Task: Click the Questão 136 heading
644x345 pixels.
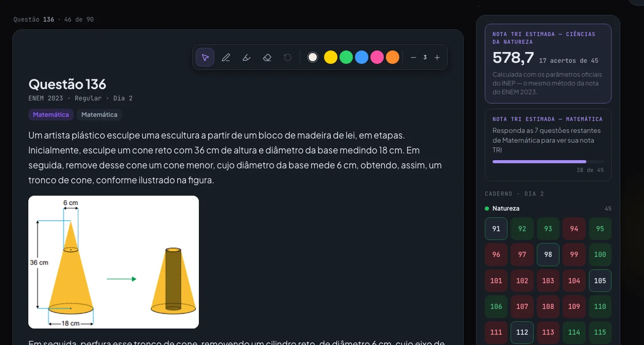Action: [x=67, y=84]
